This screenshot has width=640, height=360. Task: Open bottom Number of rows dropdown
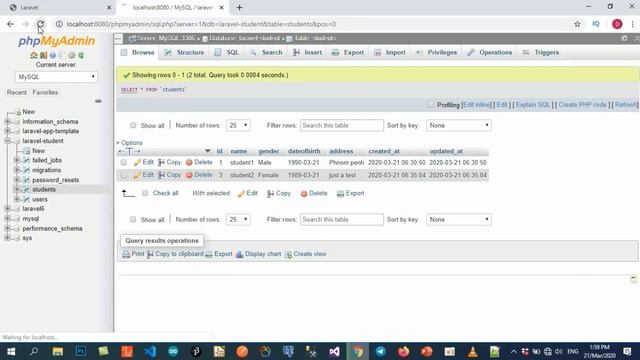pos(238,220)
